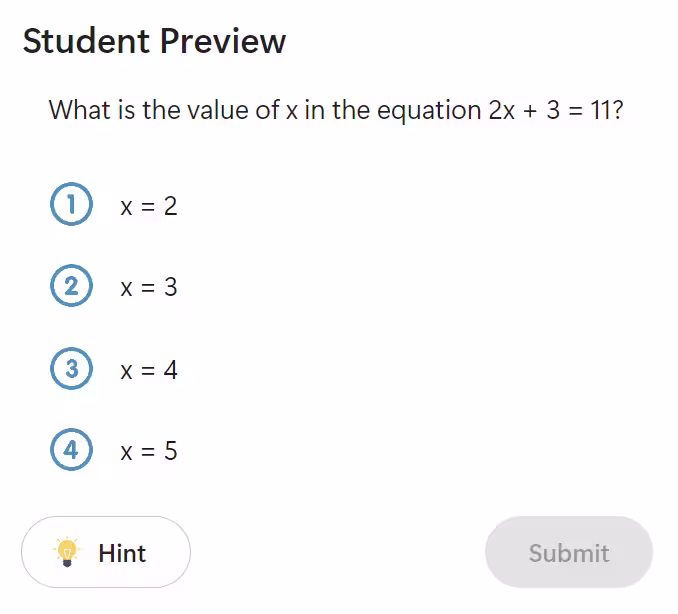This screenshot has height=614, width=678.
Task: Click the number 11 in the question
Action: (602, 109)
